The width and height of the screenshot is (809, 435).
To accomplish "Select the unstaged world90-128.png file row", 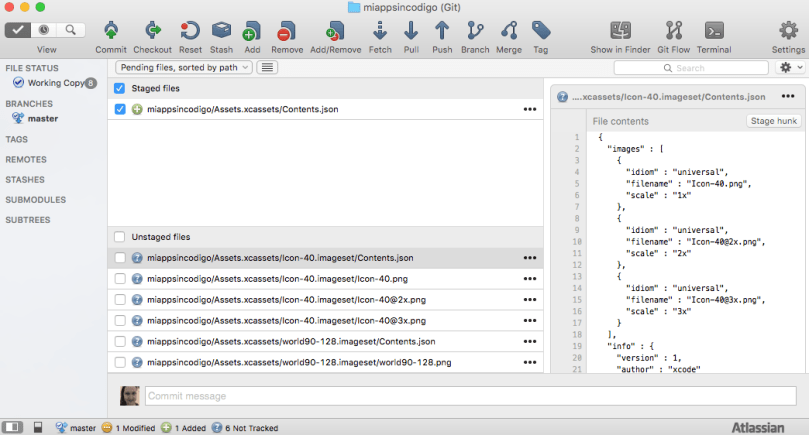I will point(300,362).
